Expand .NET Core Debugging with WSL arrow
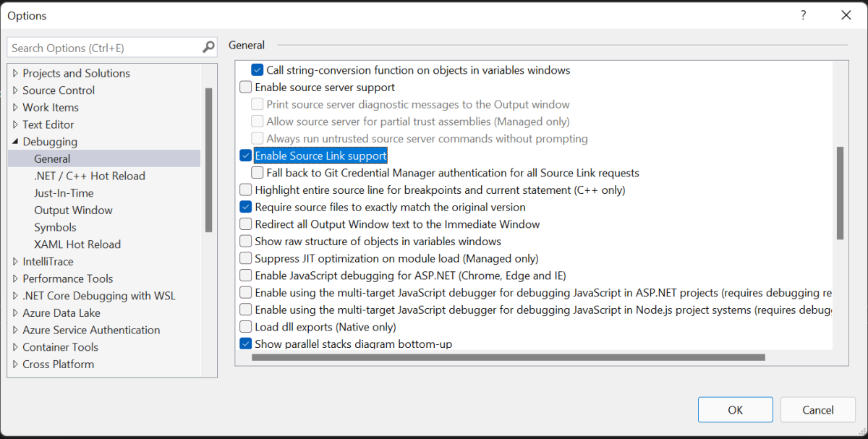Image resolution: width=868 pixels, height=439 pixels. [x=16, y=296]
